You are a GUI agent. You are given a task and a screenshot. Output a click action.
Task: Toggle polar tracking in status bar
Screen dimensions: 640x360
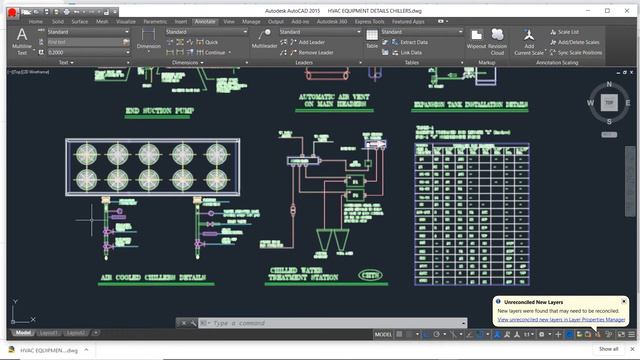click(436, 335)
